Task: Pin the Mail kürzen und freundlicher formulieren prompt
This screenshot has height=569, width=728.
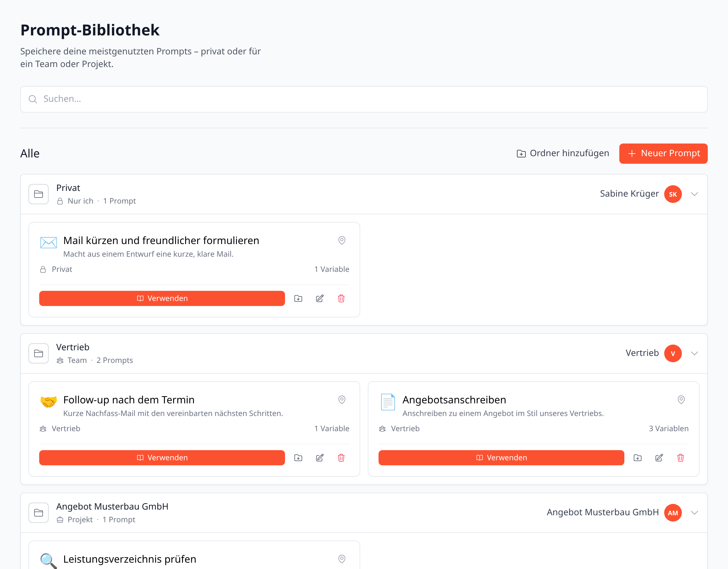Action: click(342, 240)
